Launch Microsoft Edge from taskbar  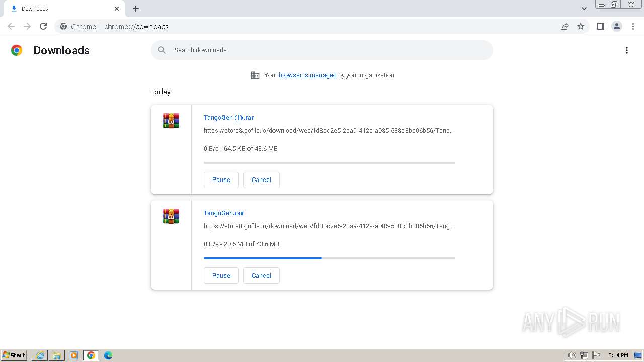click(108, 355)
